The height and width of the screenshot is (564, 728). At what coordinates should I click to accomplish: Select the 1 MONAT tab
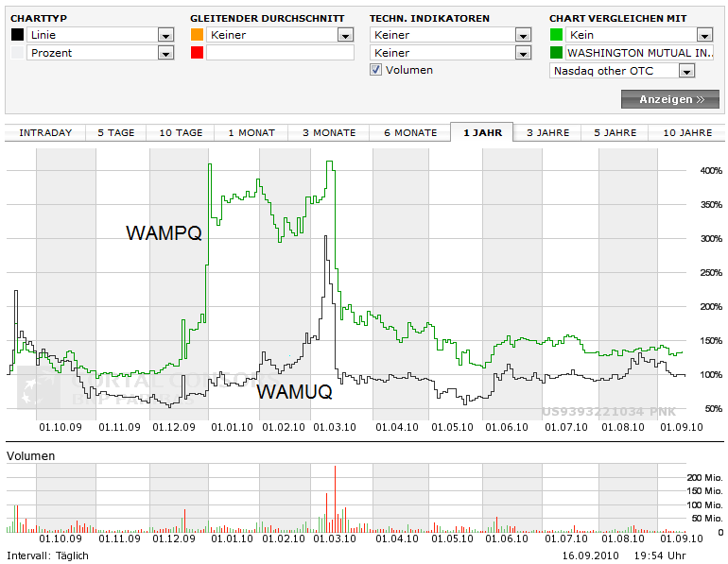[x=251, y=132]
